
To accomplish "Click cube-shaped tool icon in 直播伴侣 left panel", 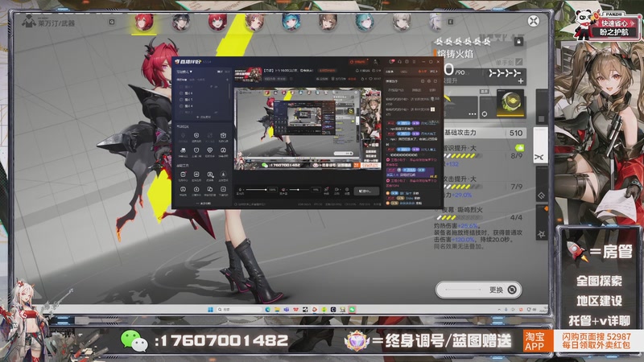I will tap(223, 135).
